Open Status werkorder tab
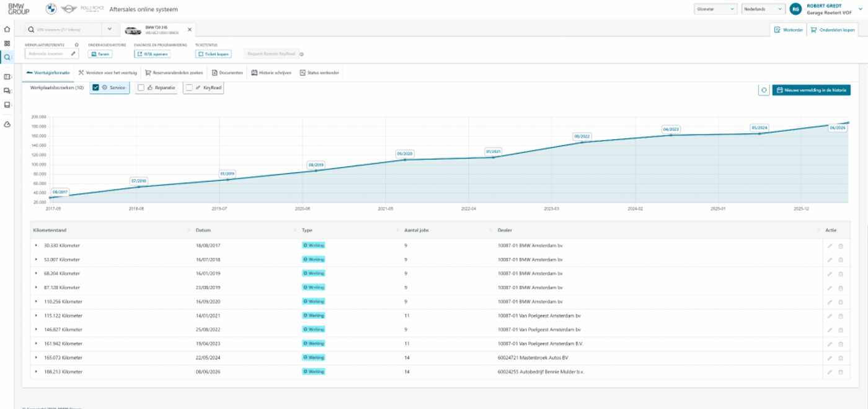Viewport: 868px width, 409px height. tap(319, 73)
